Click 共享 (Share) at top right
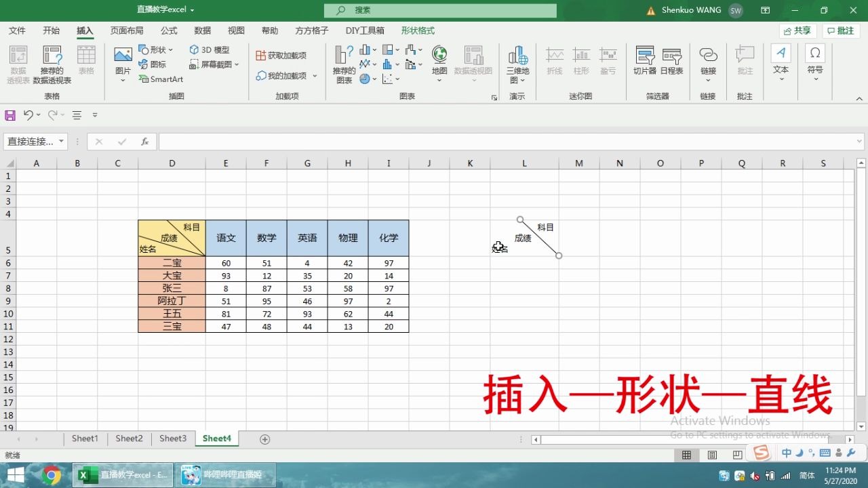 pyautogui.click(x=796, y=30)
